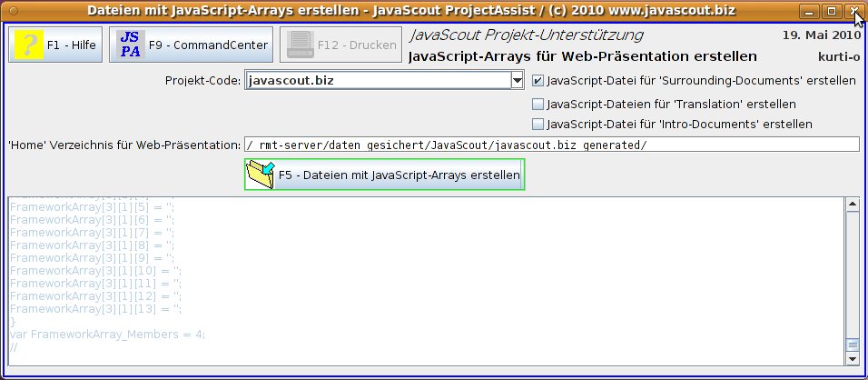868x380 pixels.
Task: Minimize the JavaScout ProjectAssist window
Action: pyautogui.click(x=811, y=12)
